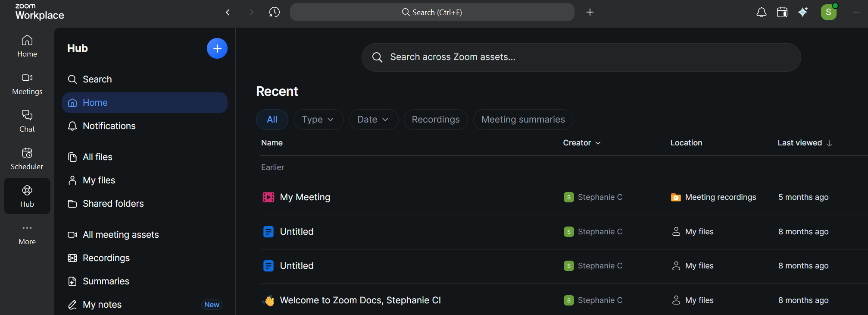Click the New badge beside My notes
Viewport: 868px width, 315px height.
pyautogui.click(x=212, y=305)
